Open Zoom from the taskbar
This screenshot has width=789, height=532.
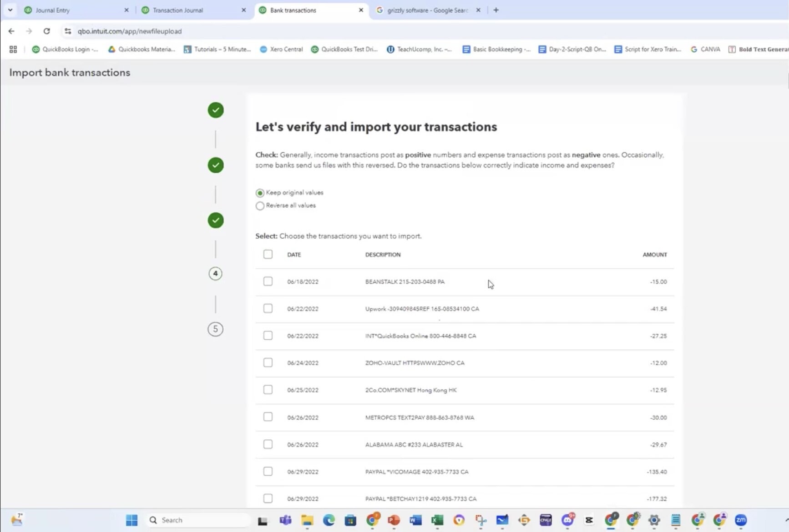point(741,520)
